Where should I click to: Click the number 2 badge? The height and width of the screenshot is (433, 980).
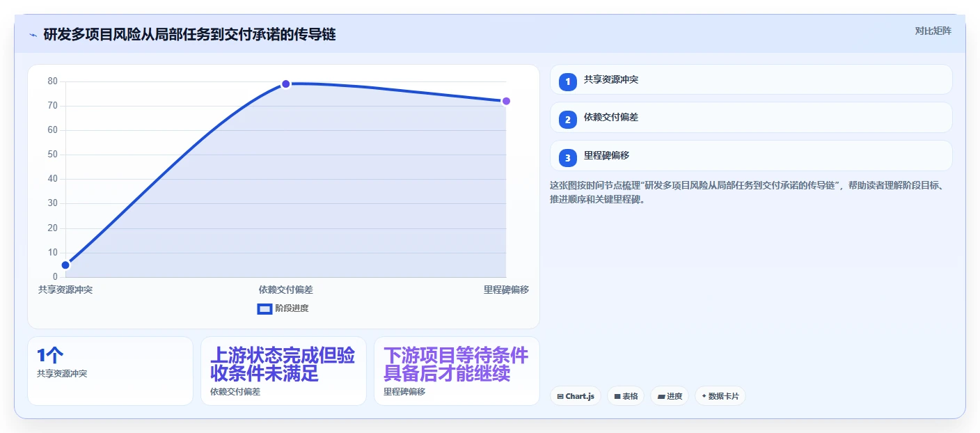tap(567, 120)
